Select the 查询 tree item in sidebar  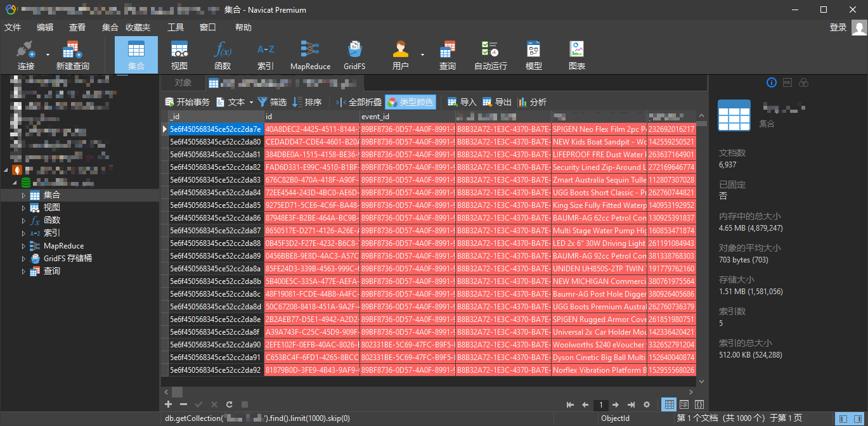pyautogui.click(x=51, y=271)
